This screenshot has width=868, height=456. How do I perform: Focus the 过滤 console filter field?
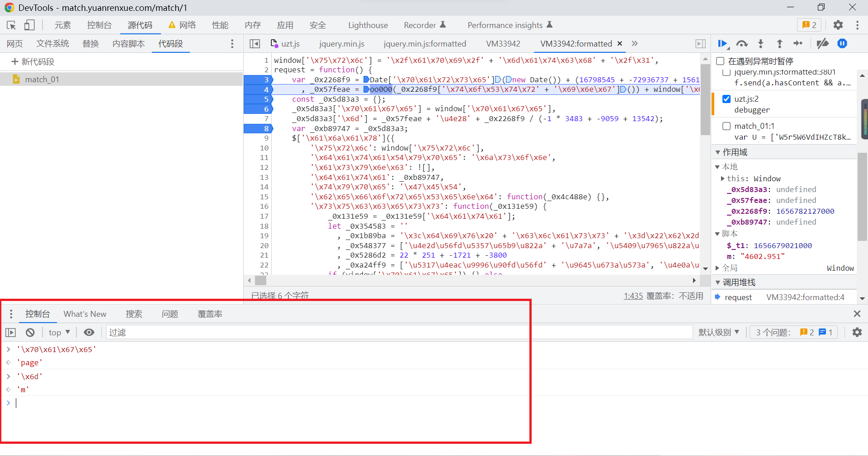pos(400,333)
